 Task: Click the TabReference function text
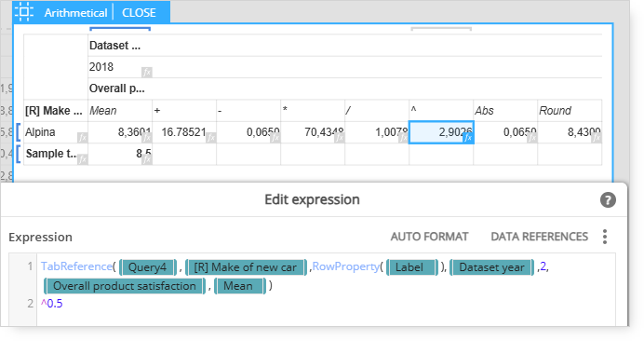77,266
